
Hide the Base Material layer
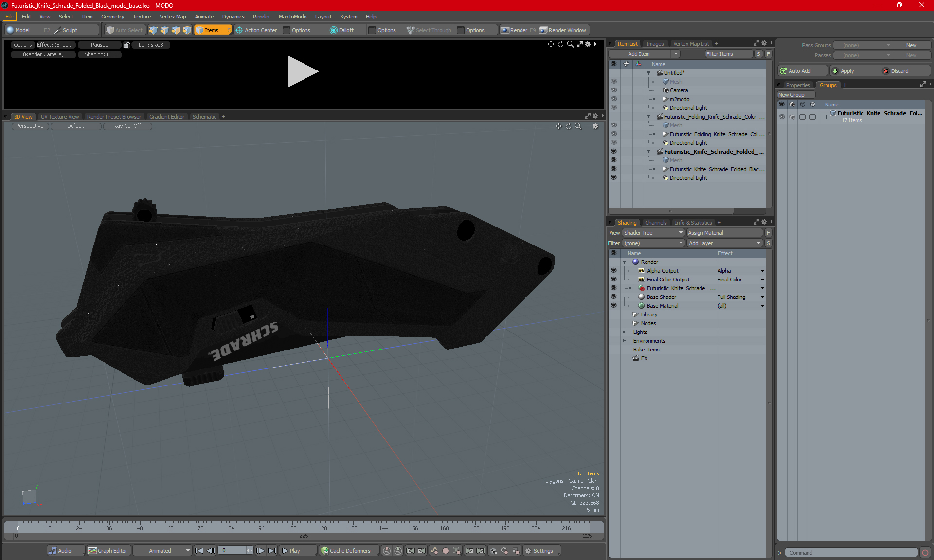(x=613, y=306)
